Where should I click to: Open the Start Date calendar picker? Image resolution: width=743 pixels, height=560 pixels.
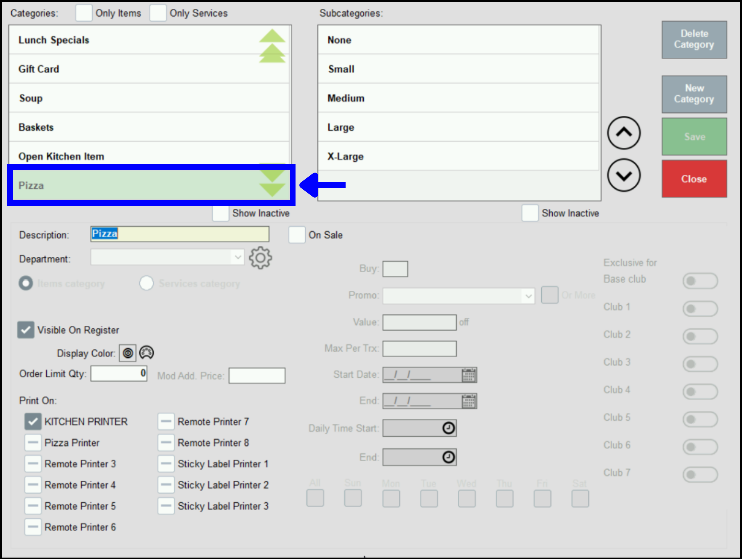coord(469,374)
